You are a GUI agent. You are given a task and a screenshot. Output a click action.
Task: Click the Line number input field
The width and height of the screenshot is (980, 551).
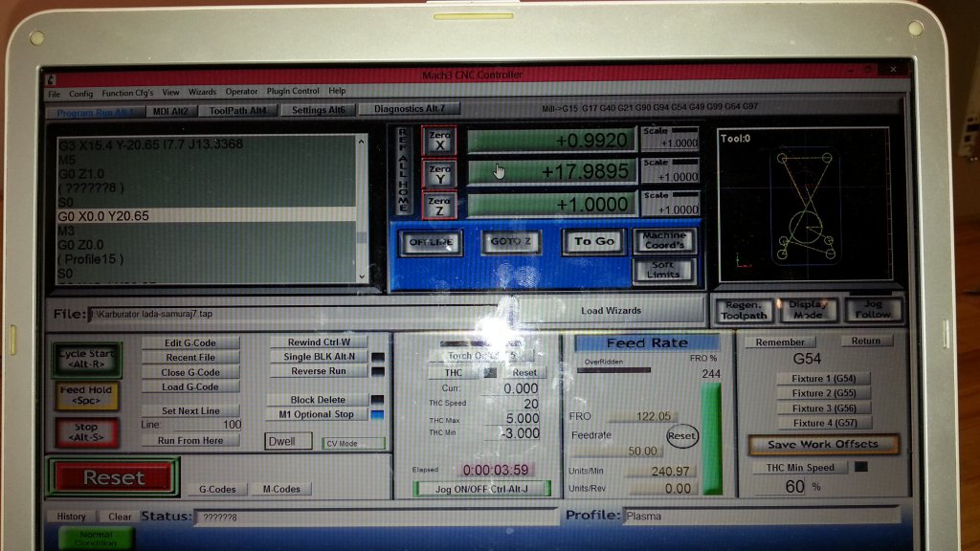pyautogui.click(x=201, y=425)
